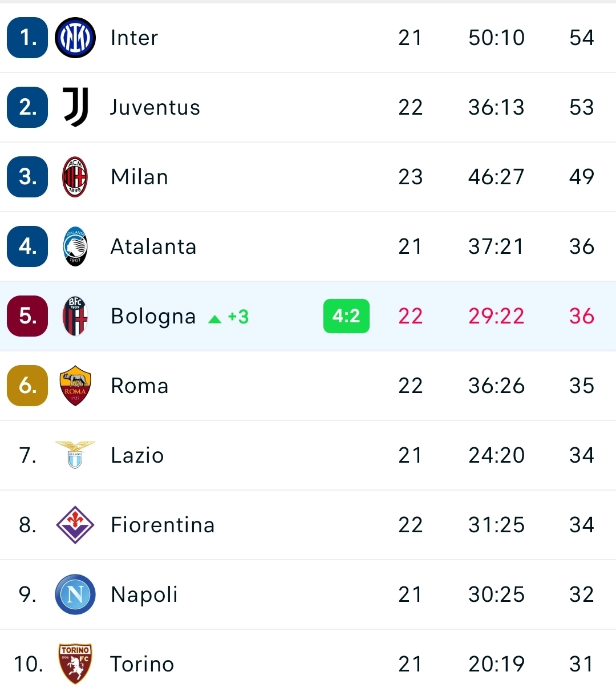
Task: Click the Inter club crest
Action: 75,38
